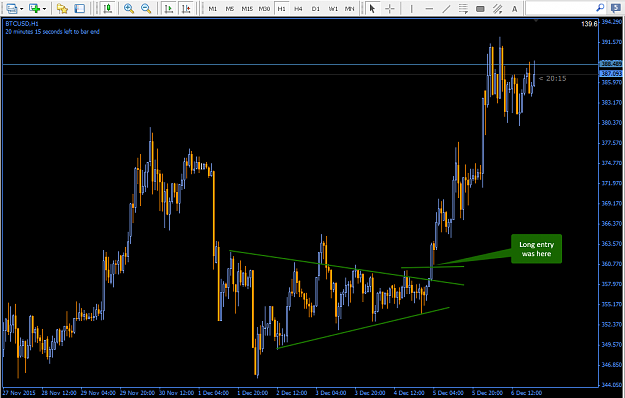The image size is (625, 398).
Task: Choose the Fibonacci retracement tool
Action: pos(463,8)
